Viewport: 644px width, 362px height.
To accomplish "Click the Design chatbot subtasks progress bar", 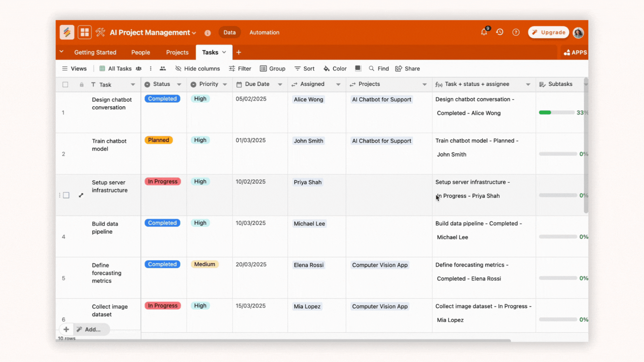I will (x=557, y=113).
